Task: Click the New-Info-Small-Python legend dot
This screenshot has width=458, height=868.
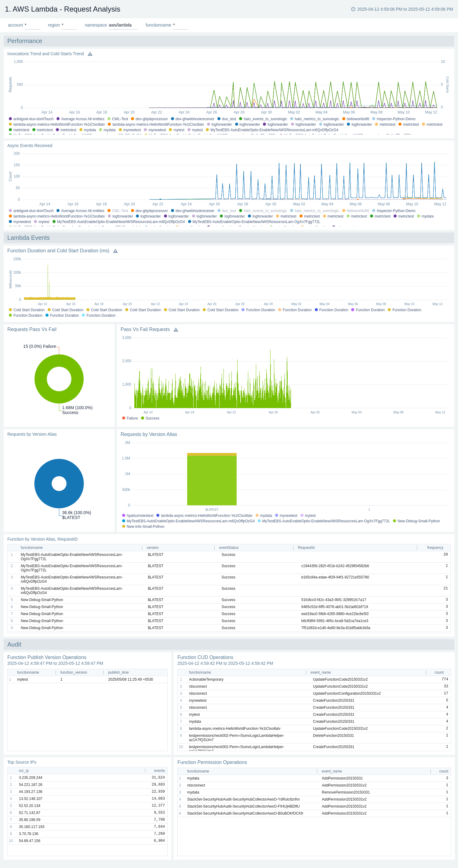Action: pyautogui.click(x=124, y=527)
